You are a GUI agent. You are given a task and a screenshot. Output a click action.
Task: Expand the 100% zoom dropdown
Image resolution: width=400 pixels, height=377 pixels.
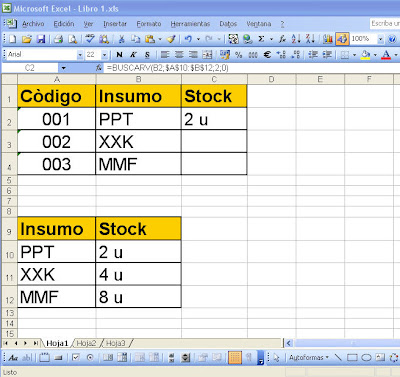click(x=380, y=39)
